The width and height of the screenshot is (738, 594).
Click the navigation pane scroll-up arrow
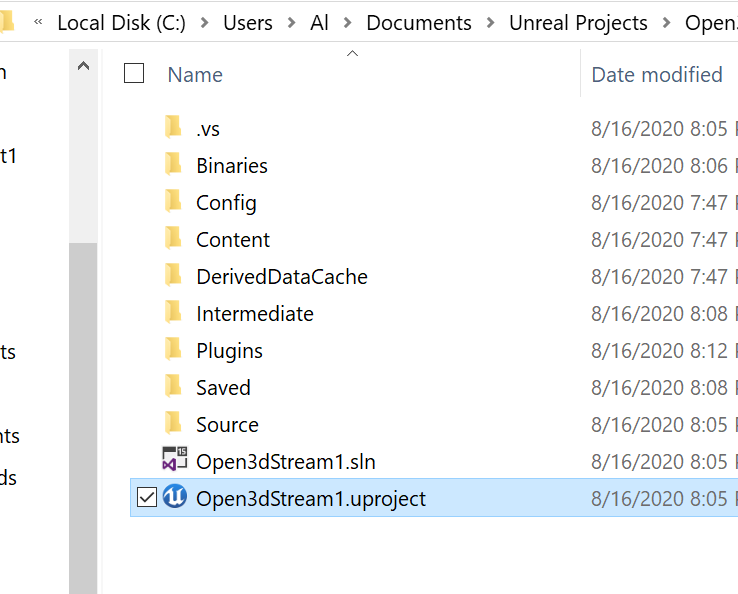tap(83, 66)
